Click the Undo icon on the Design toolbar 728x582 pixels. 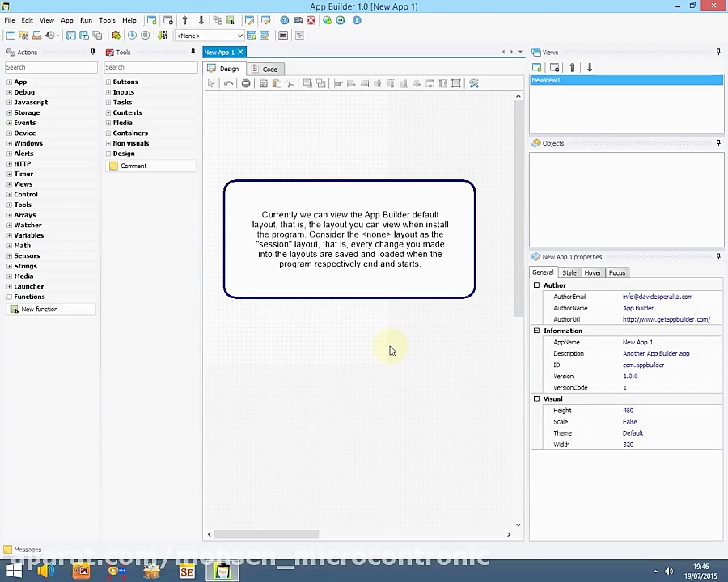click(x=227, y=83)
